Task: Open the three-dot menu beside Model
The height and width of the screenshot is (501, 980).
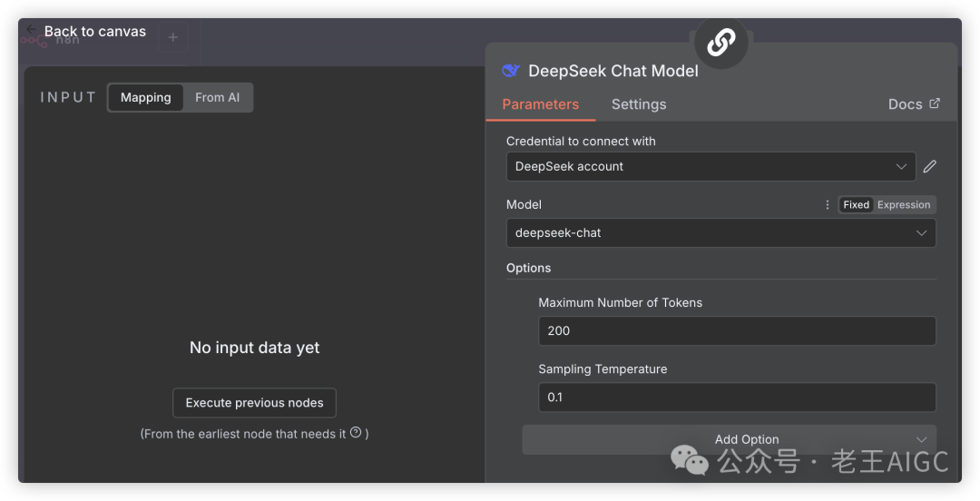Action: point(827,205)
